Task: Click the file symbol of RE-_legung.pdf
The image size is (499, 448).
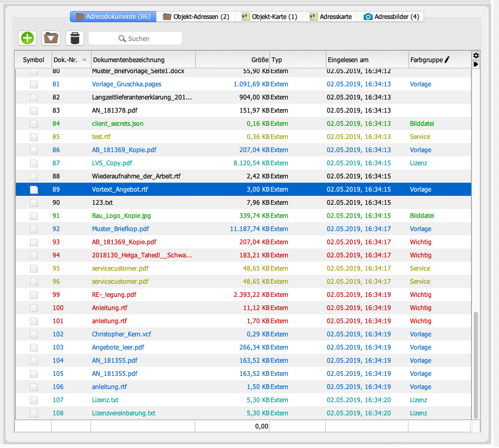Action: click(x=34, y=295)
